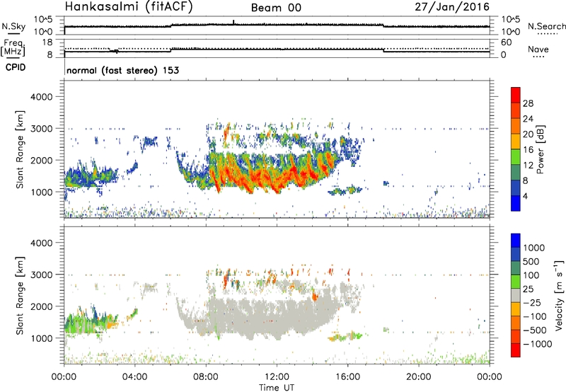Click the '-1000' value on Velocity color bar
The image size is (566, 392).
[538, 344]
